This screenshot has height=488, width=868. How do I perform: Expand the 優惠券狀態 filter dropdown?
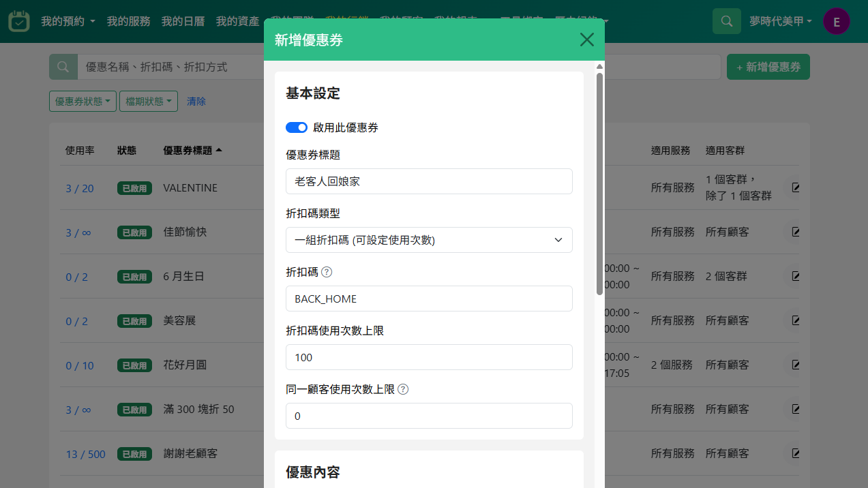(x=83, y=102)
